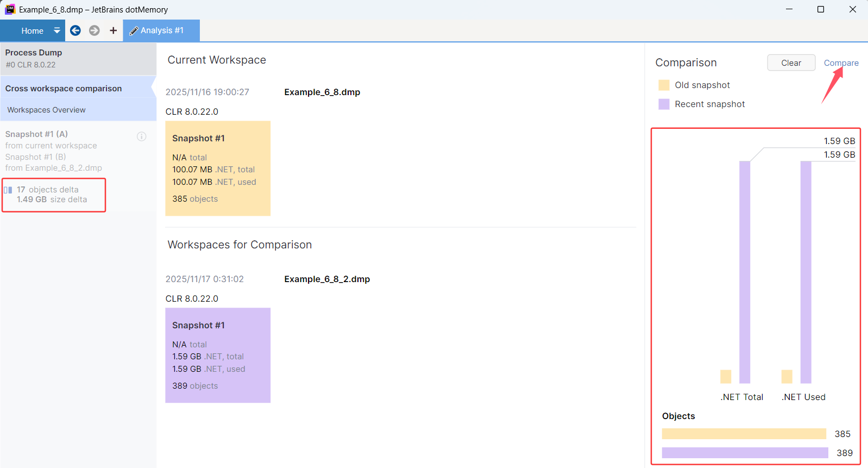Click the Workspaces for Comparison heading
This screenshot has height=468, width=868.
pos(240,245)
